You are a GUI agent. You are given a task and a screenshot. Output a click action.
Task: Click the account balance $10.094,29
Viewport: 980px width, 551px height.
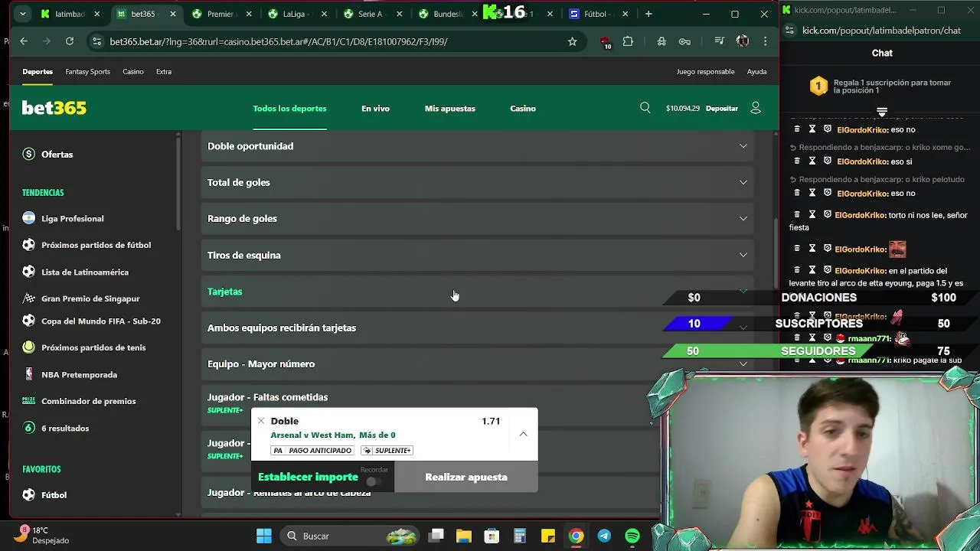coord(683,109)
